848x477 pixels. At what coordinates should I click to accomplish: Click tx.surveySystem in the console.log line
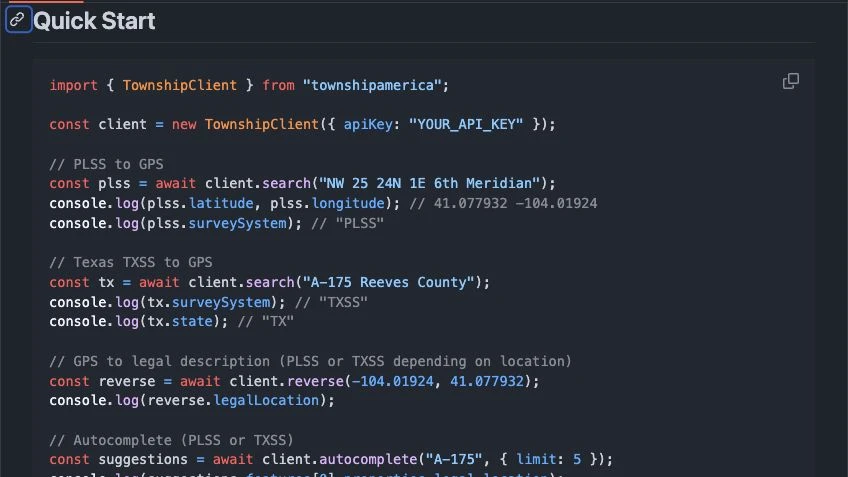(209, 302)
